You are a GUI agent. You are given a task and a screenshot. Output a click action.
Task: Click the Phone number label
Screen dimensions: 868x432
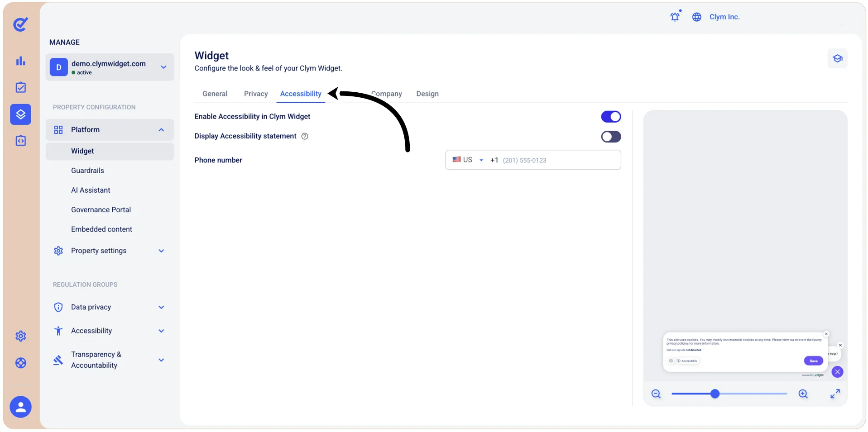click(218, 160)
